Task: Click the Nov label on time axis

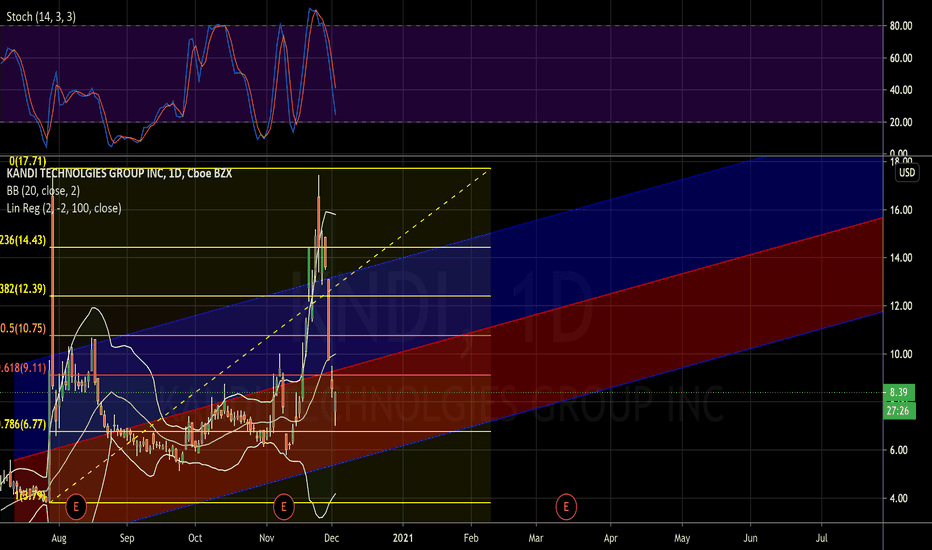Action: click(267, 538)
